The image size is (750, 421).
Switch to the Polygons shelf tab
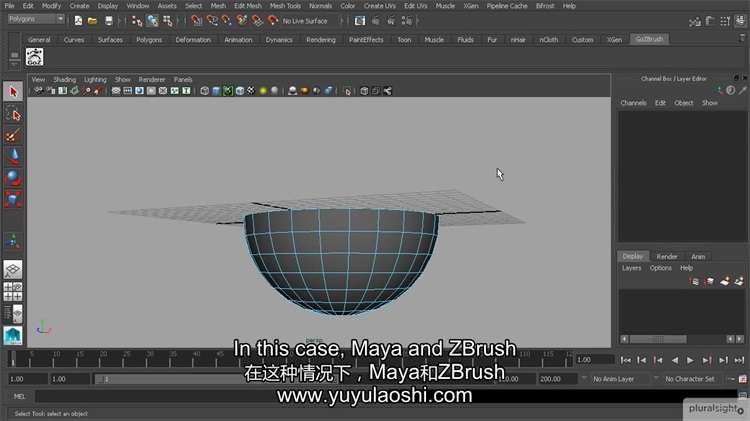pyautogui.click(x=149, y=40)
